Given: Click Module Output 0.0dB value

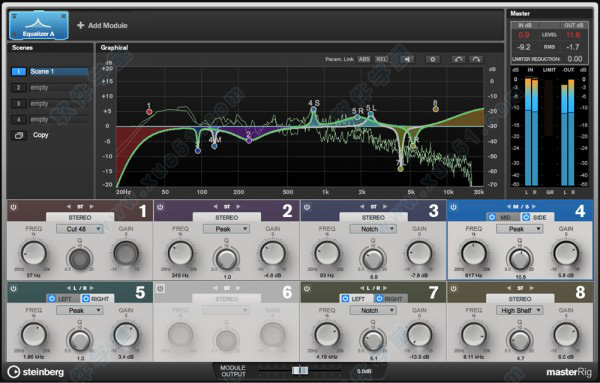Looking at the screenshot, I should tap(364, 371).
